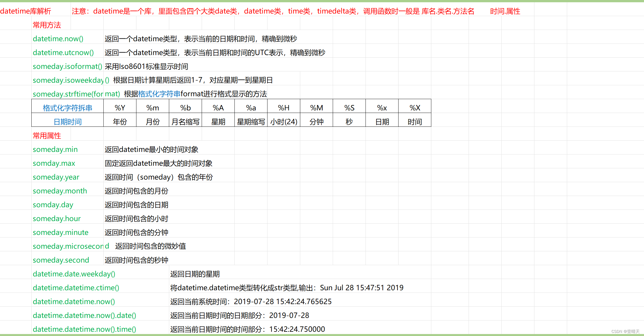Click blue 格式化字符拆串 header cell

pos(68,108)
